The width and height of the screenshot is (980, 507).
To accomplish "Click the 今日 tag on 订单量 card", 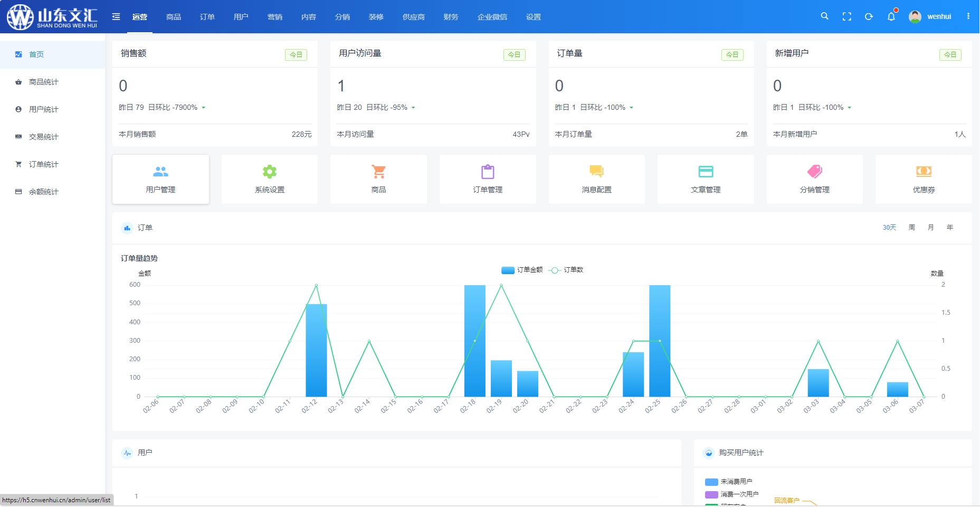I will pyautogui.click(x=732, y=54).
